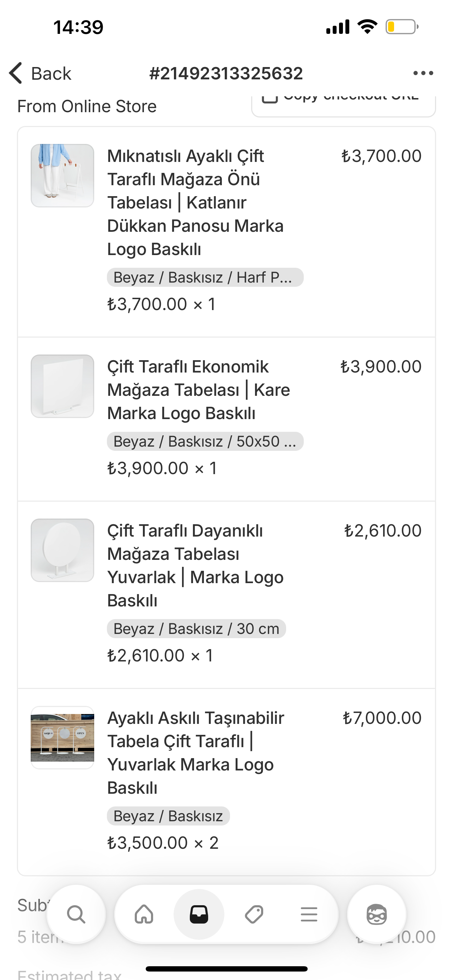The image size is (453, 980).
Task: Open the Products tag icon
Action: tap(254, 914)
